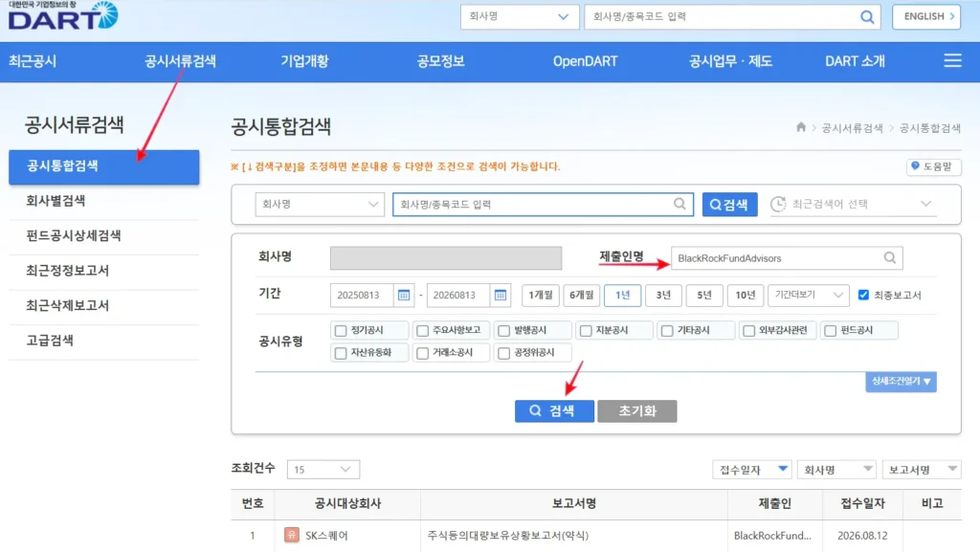
Task: Open the 기업개황 menu
Action: point(304,61)
